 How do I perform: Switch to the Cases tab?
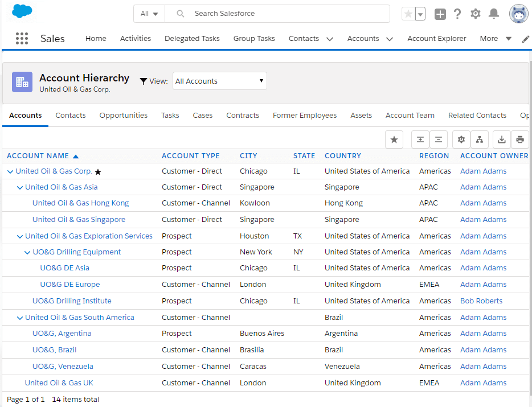(203, 116)
